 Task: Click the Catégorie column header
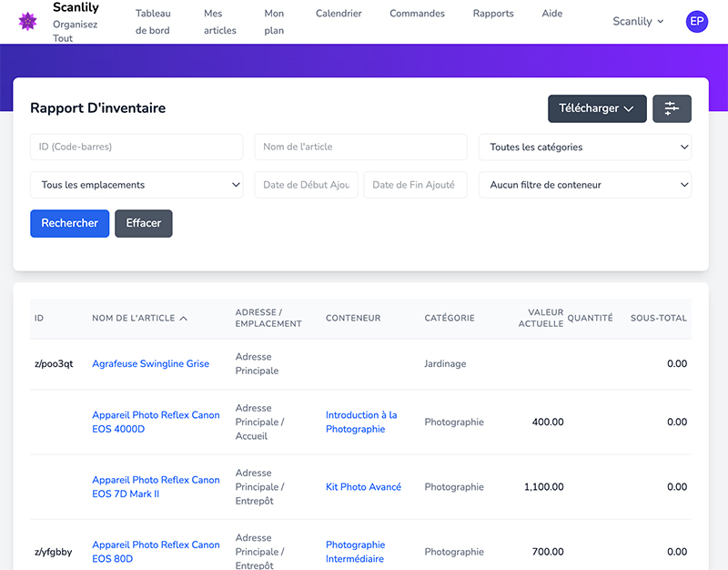pos(450,318)
